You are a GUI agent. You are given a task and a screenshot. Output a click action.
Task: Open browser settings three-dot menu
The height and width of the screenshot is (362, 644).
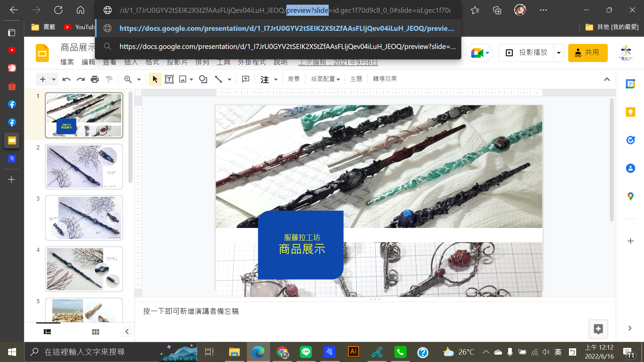coord(543,10)
